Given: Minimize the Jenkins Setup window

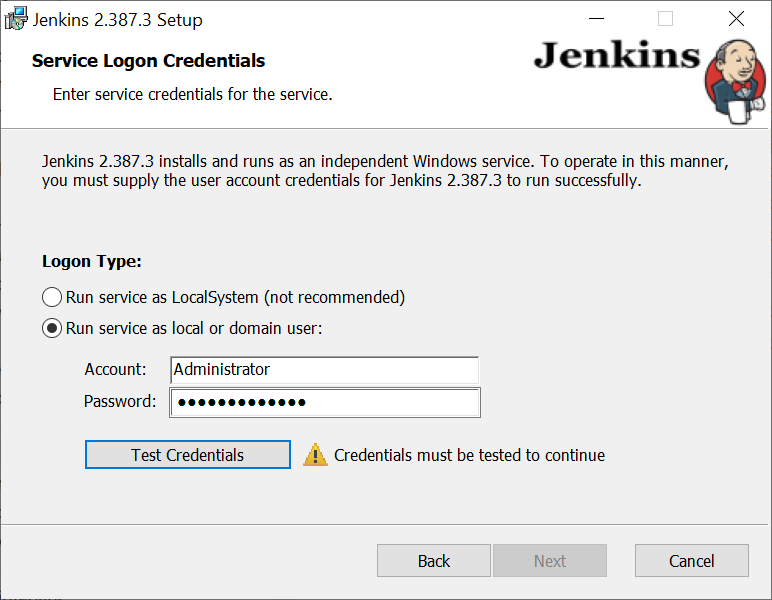Looking at the screenshot, I should pyautogui.click(x=596, y=19).
